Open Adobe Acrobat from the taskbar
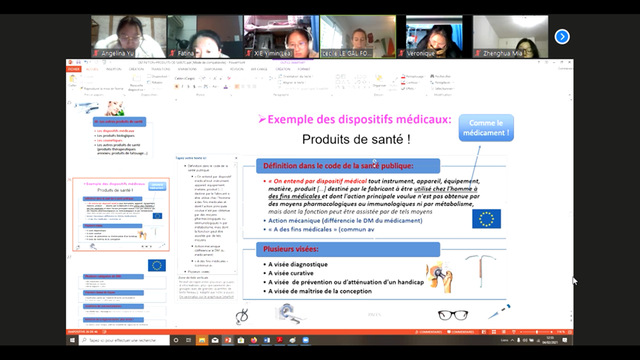Viewport: 640px width, 360px height. (280, 340)
